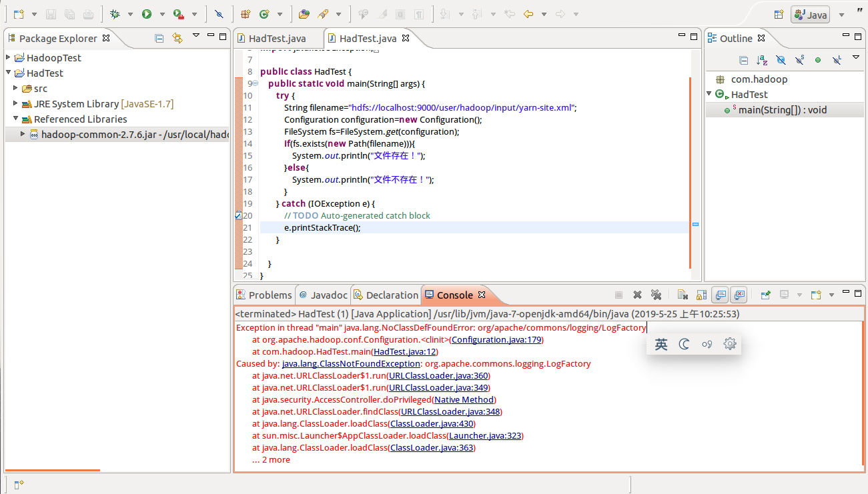Collapse the HadTest project in Package Explorer

7,73
